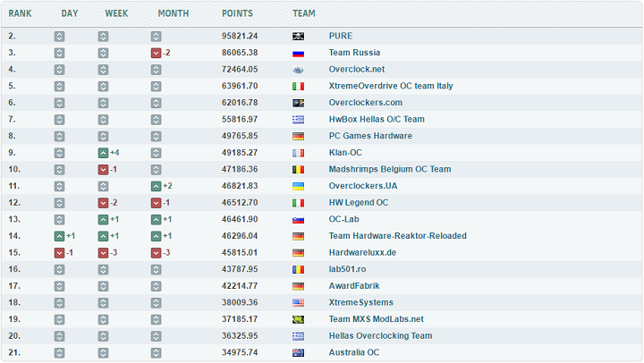Image resolution: width=644 pixels, height=363 pixels.
Task: Click the 95821.24 points value
Action: click(x=240, y=37)
